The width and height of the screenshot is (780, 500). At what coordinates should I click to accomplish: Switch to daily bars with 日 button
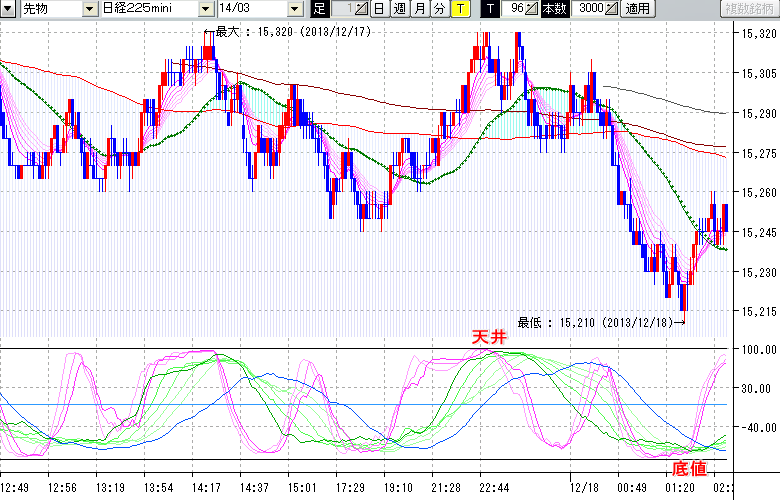(x=379, y=9)
